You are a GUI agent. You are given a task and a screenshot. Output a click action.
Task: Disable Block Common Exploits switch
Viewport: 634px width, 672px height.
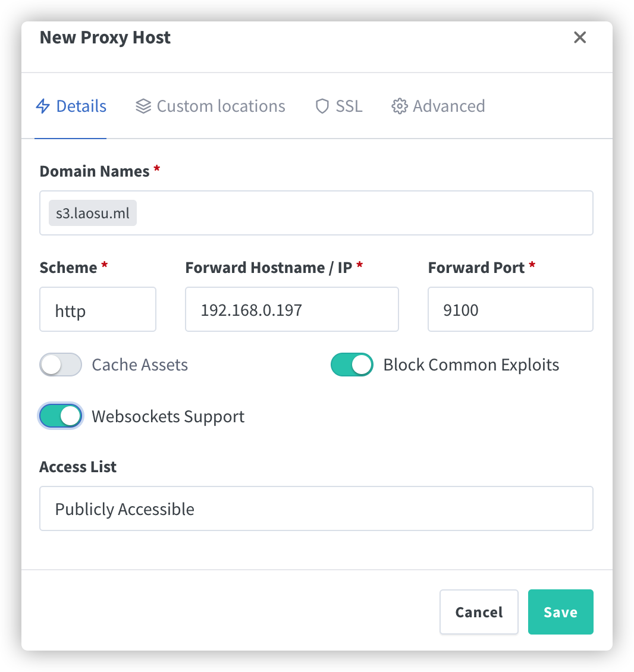pyautogui.click(x=351, y=365)
